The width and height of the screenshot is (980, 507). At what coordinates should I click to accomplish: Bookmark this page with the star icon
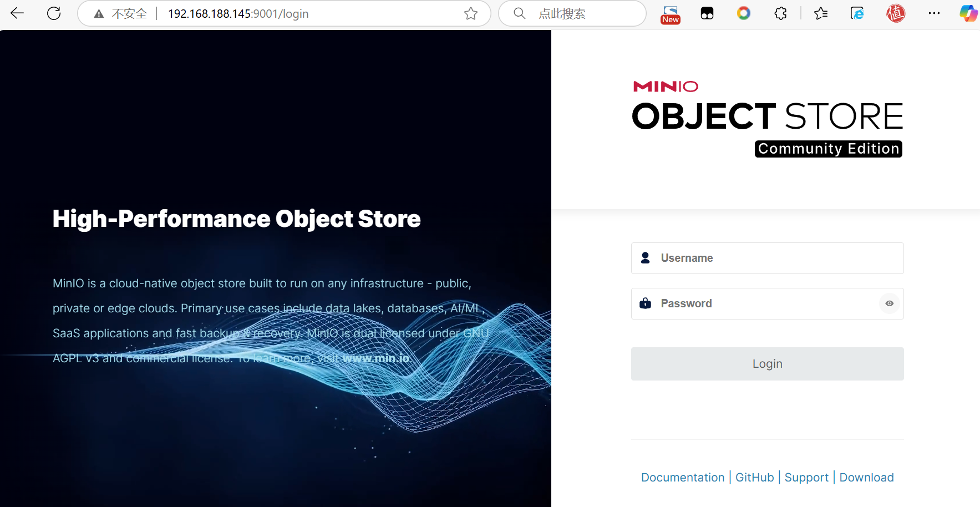point(471,14)
